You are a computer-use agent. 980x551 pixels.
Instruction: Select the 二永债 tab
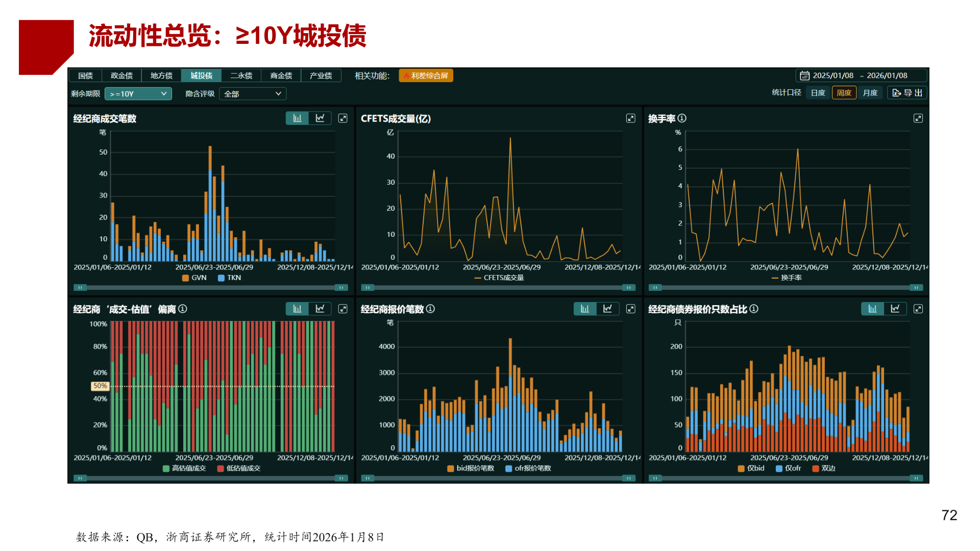click(241, 75)
